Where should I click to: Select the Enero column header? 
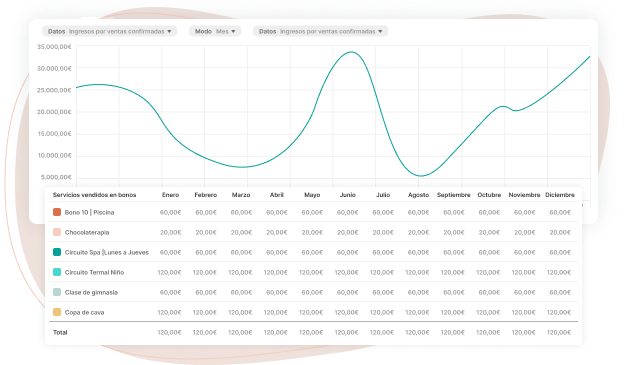(x=170, y=195)
